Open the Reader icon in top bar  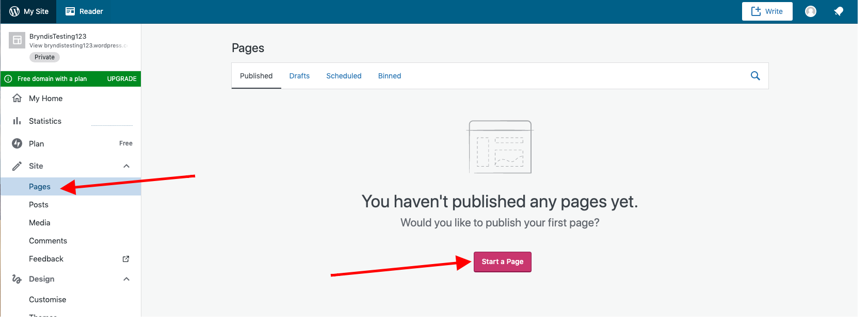pyautogui.click(x=70, y=11)
